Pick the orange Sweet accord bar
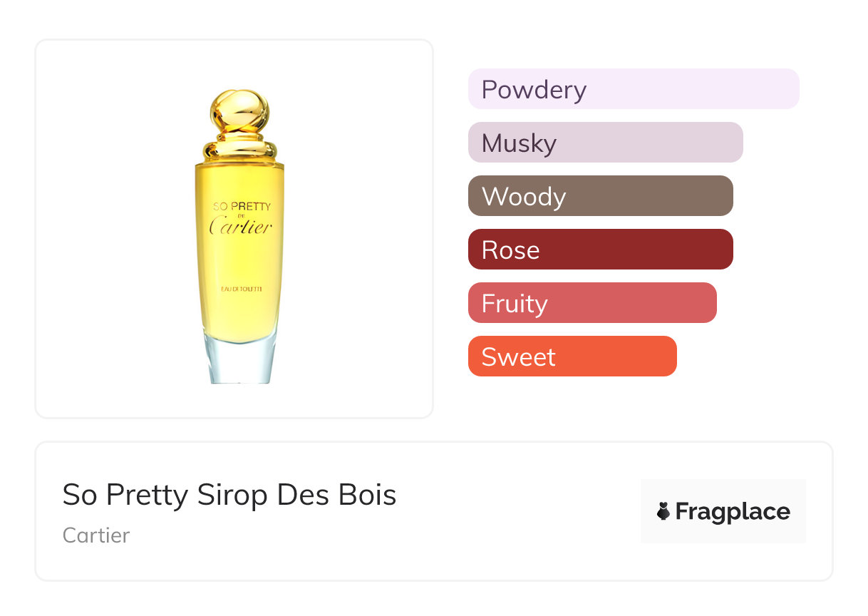 572,356
